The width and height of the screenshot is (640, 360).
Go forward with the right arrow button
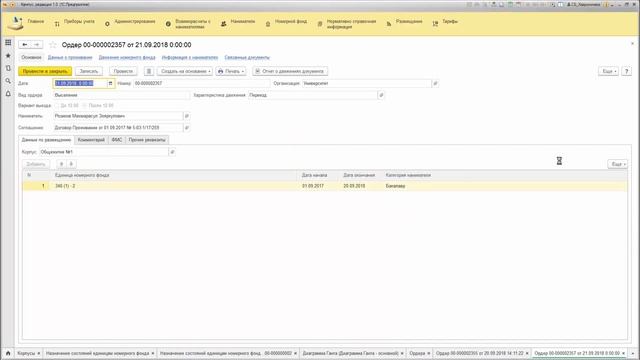point(36,44)
